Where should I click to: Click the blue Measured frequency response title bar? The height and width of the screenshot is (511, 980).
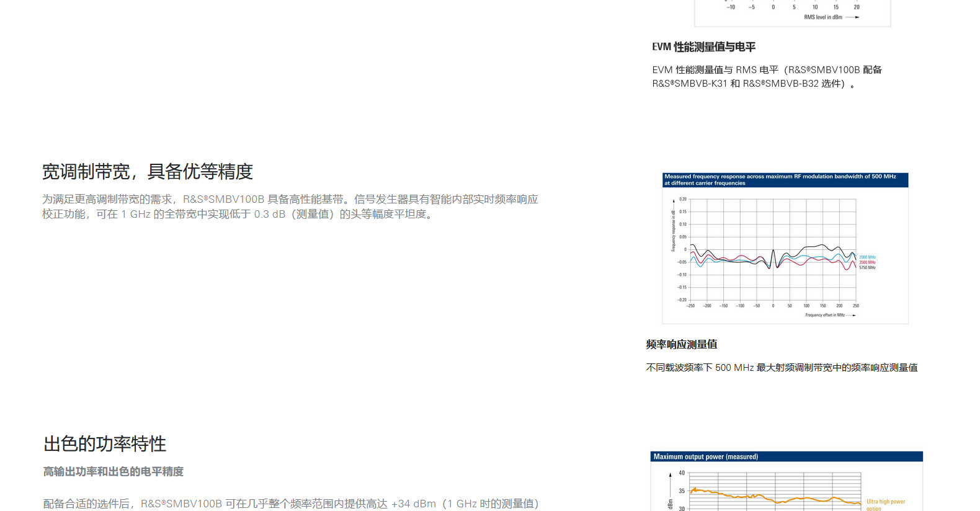785,180
